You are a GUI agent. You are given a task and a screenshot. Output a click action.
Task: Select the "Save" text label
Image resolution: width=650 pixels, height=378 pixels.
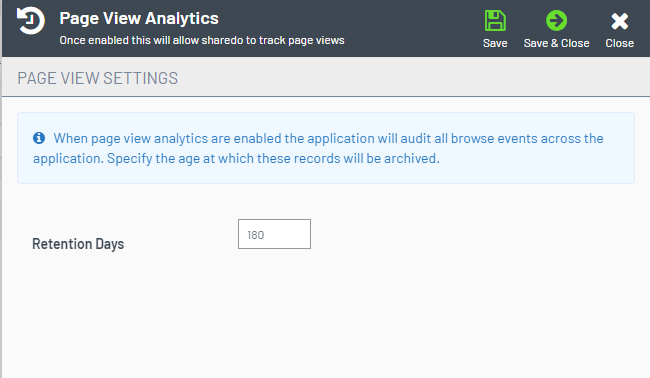[x=495, y=43]
